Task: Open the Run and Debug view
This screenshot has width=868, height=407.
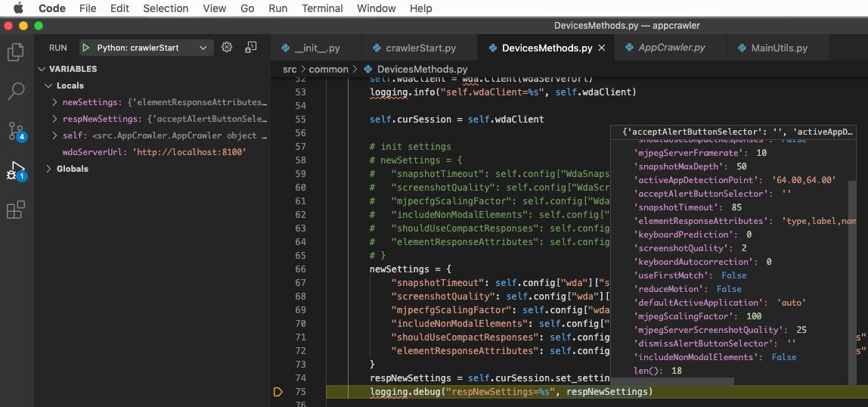Action: point(17,170)
